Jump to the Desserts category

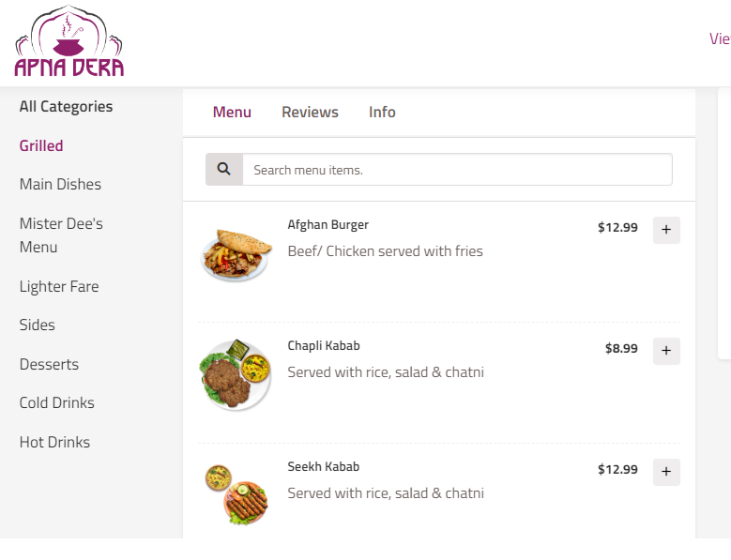coord(49,365)
